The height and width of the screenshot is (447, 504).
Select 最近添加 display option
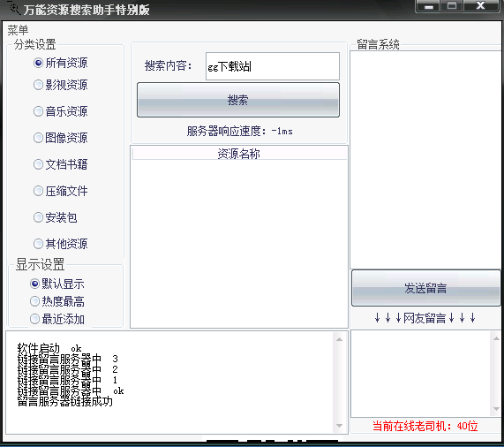(56, 319)
